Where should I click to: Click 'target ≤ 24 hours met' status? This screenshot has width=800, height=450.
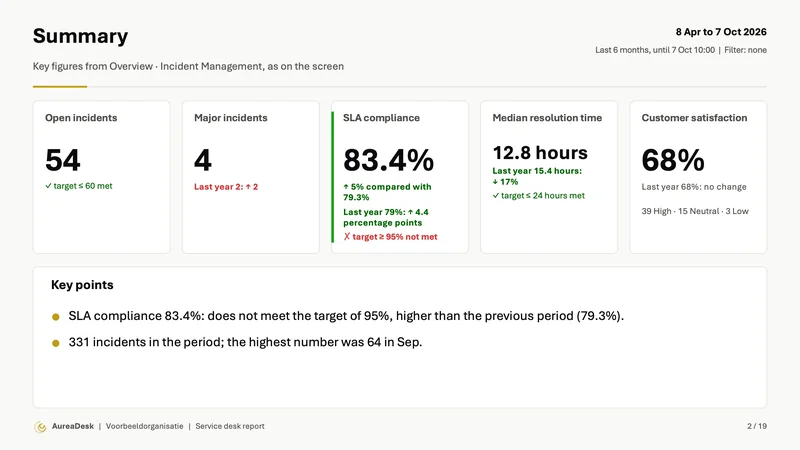538,196
